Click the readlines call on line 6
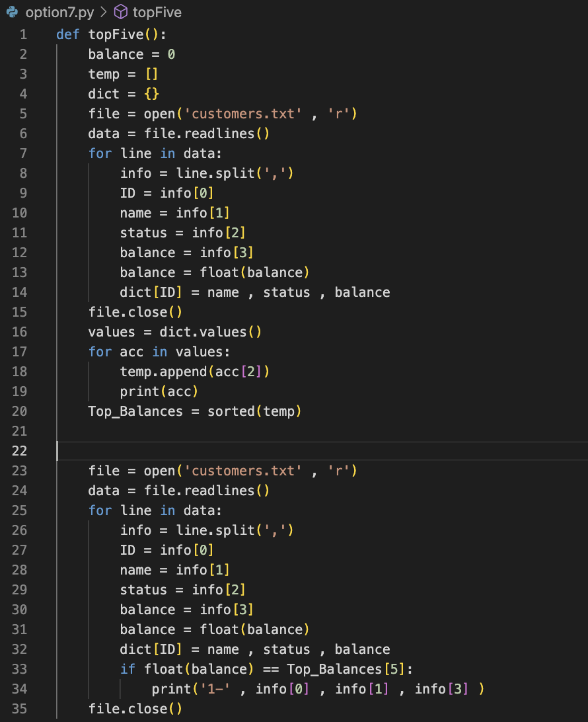This screenshot has width=588, height=722. (x=223, y=133)
